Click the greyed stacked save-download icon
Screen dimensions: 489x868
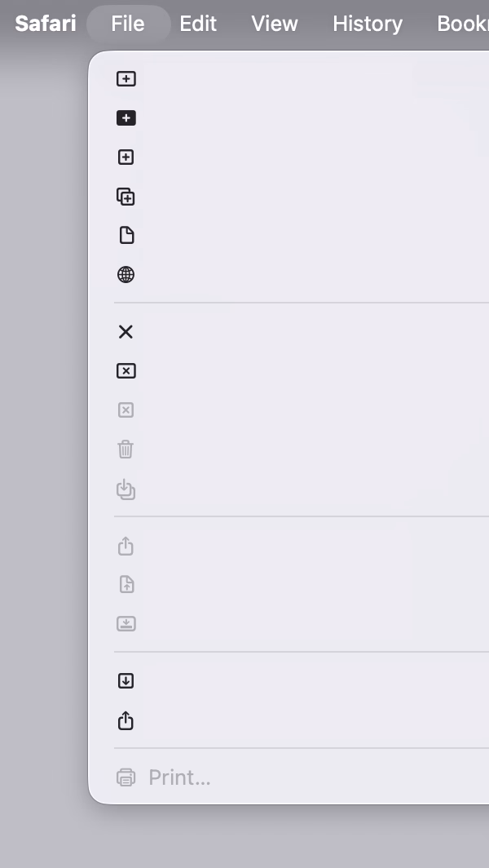tap(126, 489)
